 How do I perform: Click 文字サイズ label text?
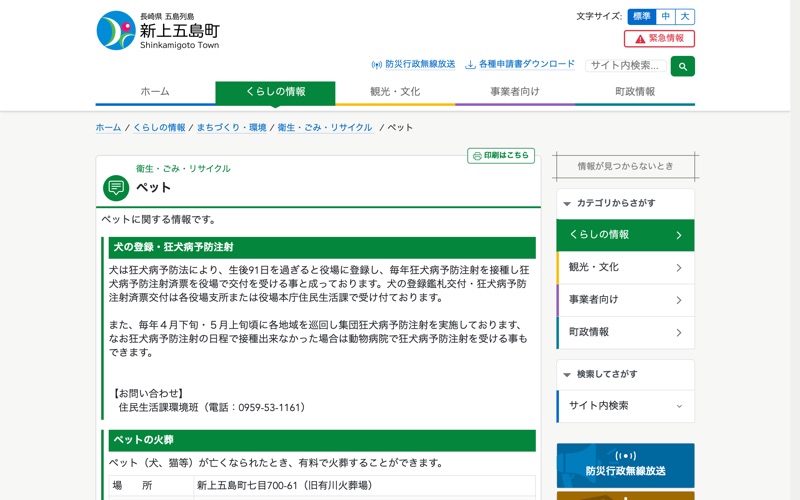click(599, 16)
